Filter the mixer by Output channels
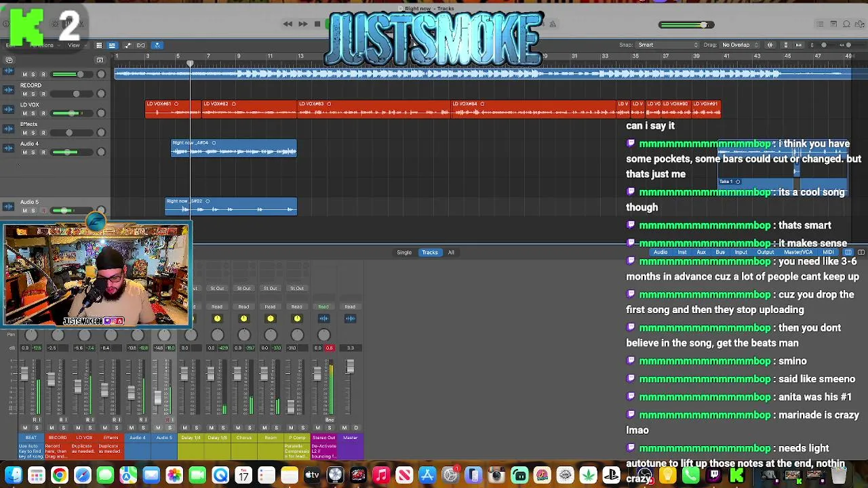This screenshot has width=868, height=488. coord(766,252)
